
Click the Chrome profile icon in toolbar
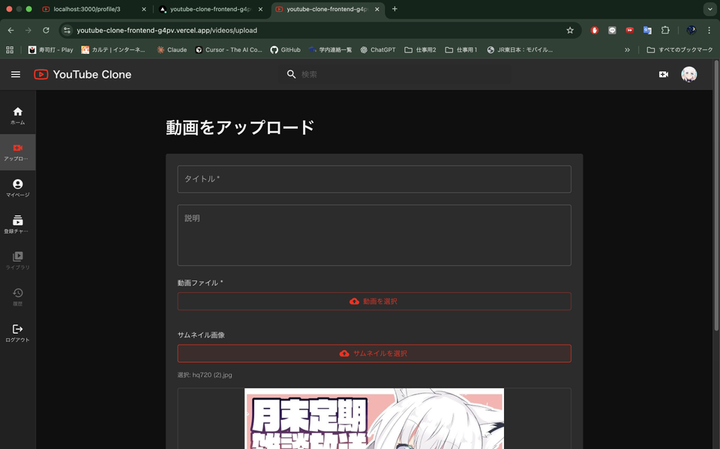click(x=691, y=30)
